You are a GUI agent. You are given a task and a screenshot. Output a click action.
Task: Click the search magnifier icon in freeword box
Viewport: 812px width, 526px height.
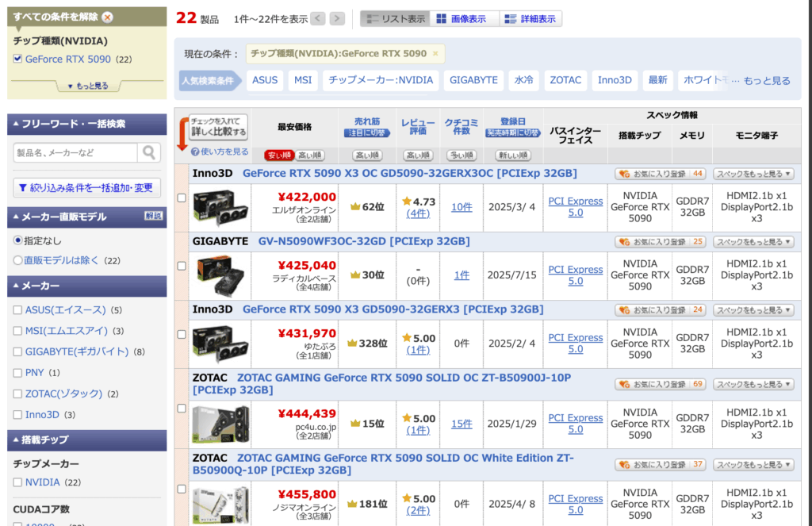(x=148, y=152)
